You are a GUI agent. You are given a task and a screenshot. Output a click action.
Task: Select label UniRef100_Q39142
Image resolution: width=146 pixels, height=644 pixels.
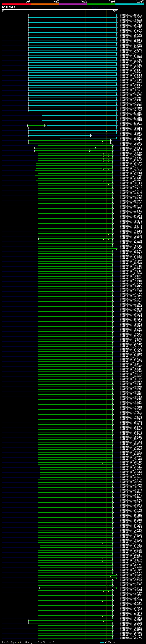131,613
